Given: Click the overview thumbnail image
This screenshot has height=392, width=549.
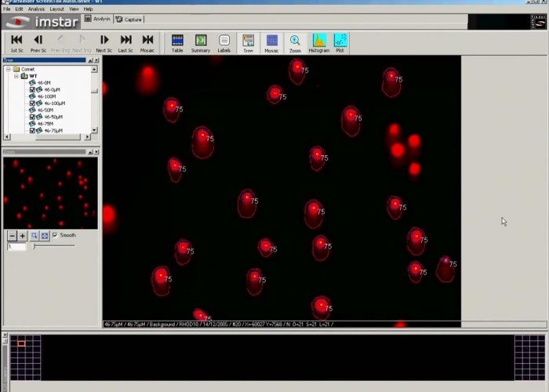Looking at the screenshot, I should [x=50, y=193].
